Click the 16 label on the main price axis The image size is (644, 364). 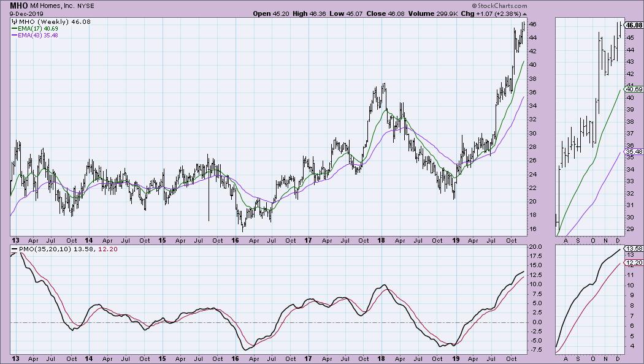[x=532, y=229]
